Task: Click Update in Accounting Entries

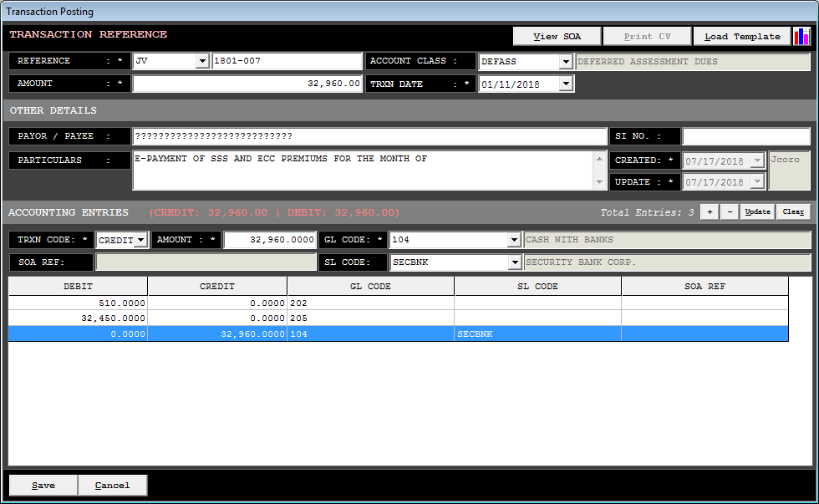Action: 757,212
